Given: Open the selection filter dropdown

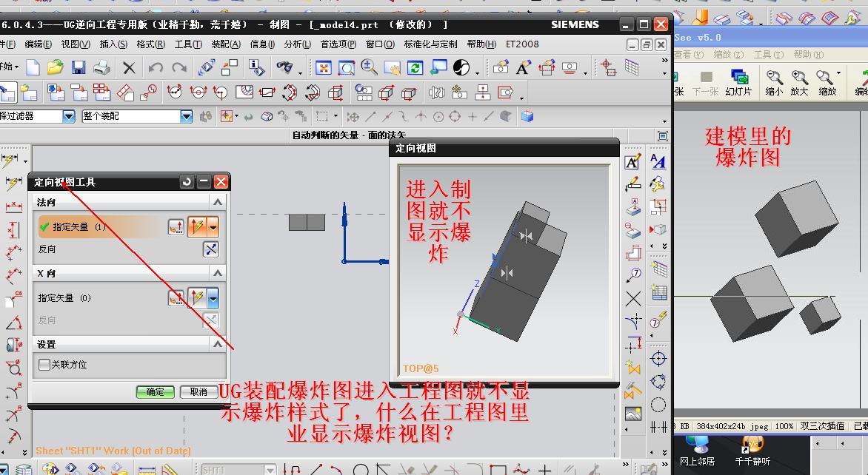Looking at the screenshot, I should pos(69,116).
